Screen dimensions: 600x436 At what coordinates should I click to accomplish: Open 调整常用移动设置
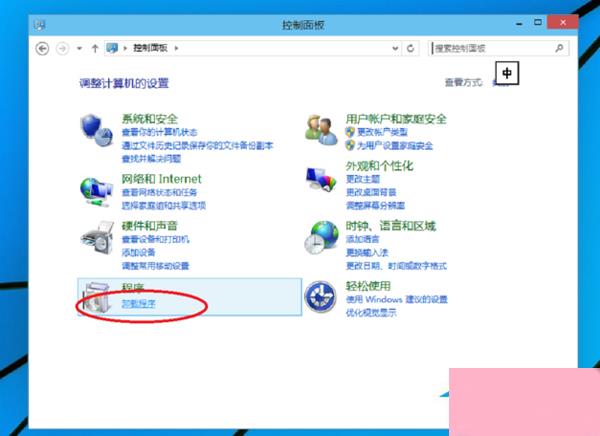(155, 266)
